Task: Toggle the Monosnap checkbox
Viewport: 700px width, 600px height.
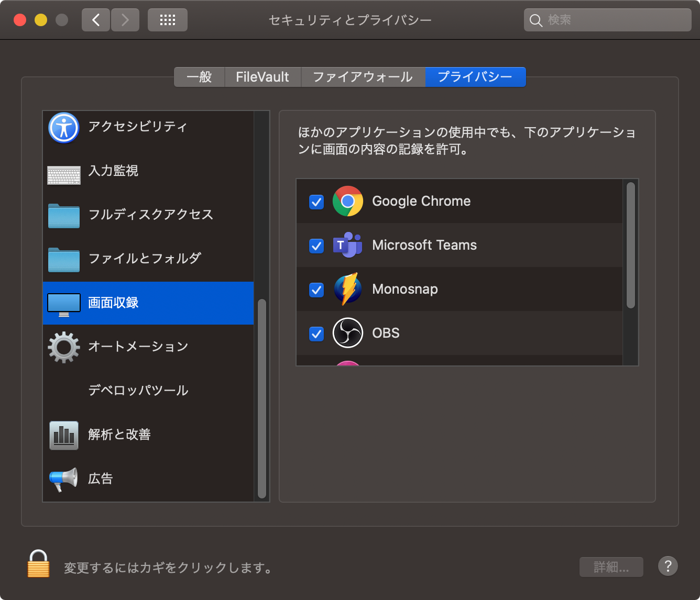Action: 316,290
